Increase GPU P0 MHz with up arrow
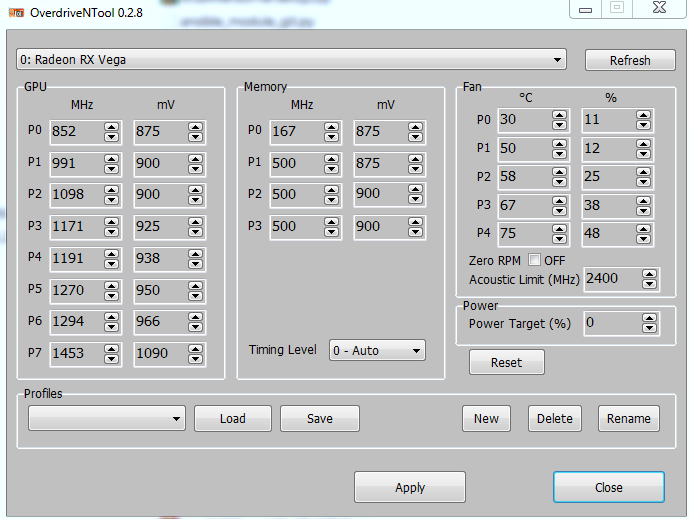This screenshot has height=519, width=689. 111,127
